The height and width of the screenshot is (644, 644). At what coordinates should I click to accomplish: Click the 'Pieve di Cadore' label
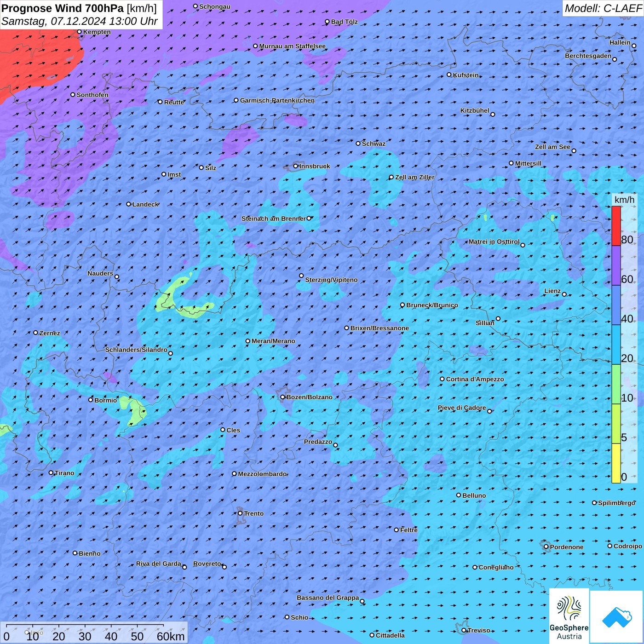click(x=462, y=408)
